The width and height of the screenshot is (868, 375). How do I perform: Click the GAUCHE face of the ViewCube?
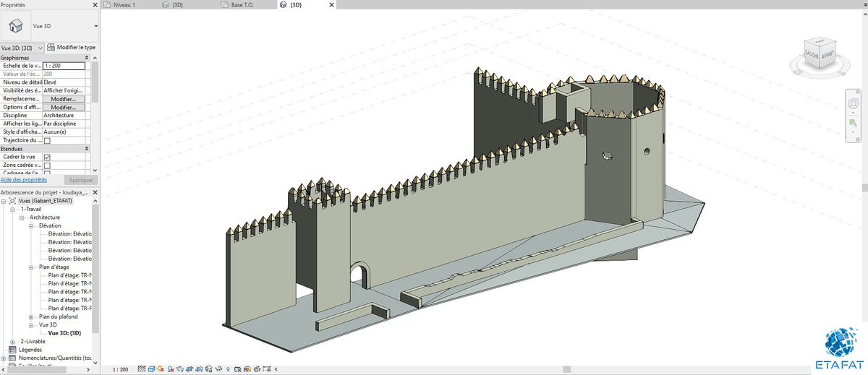pyautogui.click(x=812, y=53)
